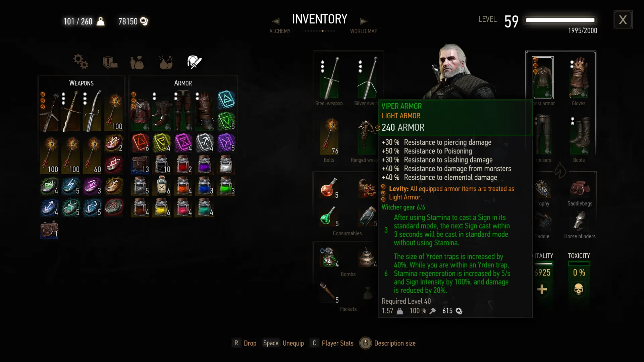
Task: Select the quest items filter tab
Action: point(110,62)
